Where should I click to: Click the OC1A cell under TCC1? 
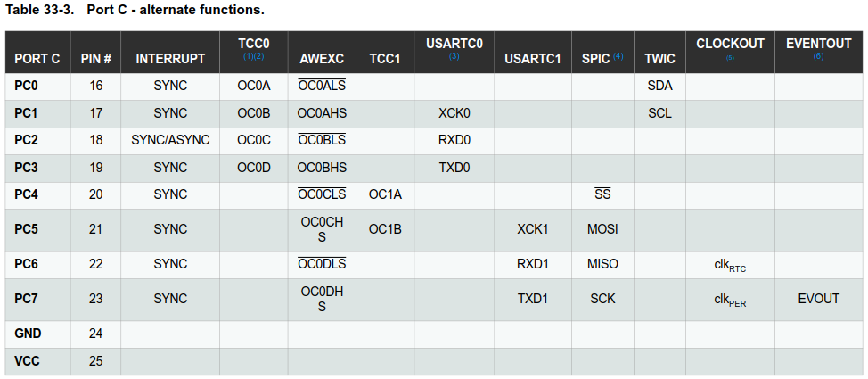pos(385,194)
